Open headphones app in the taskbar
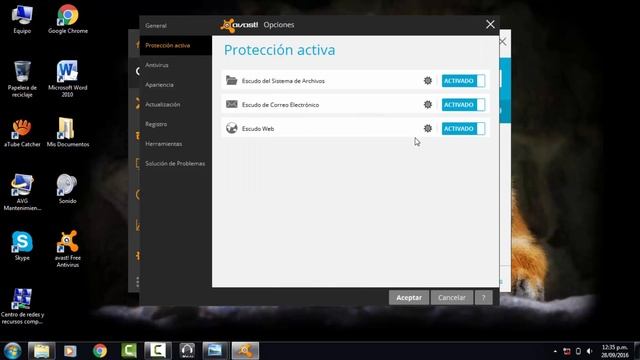Image resolution: width=640 pixels, height=360 pixels. [x=187, y=351]
